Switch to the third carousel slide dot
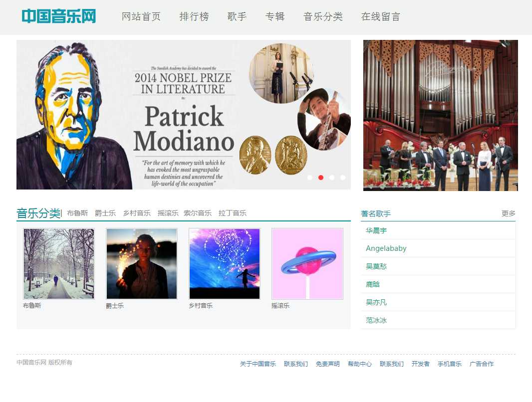The image size is (532, 402). click(x=332, y=178)
